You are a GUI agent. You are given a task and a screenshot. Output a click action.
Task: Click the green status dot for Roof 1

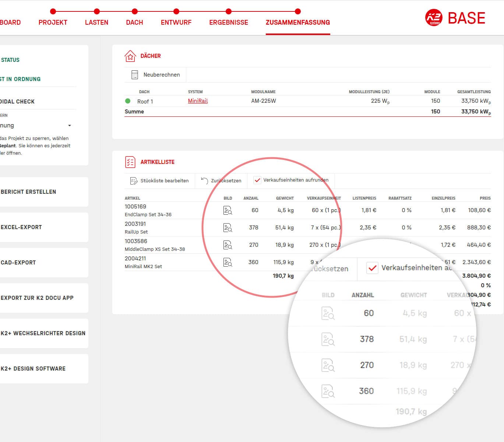click(128, 101)
